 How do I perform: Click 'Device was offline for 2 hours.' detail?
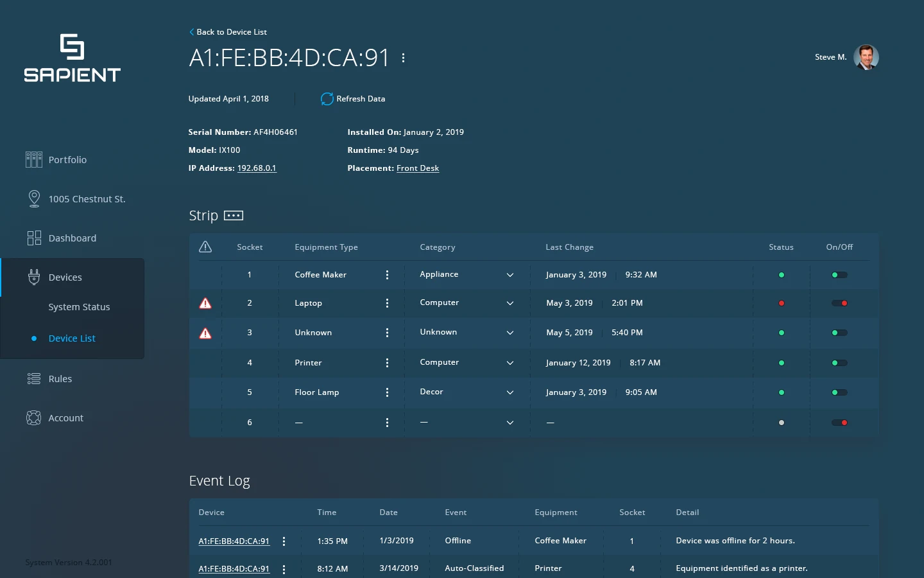point(735,541)
